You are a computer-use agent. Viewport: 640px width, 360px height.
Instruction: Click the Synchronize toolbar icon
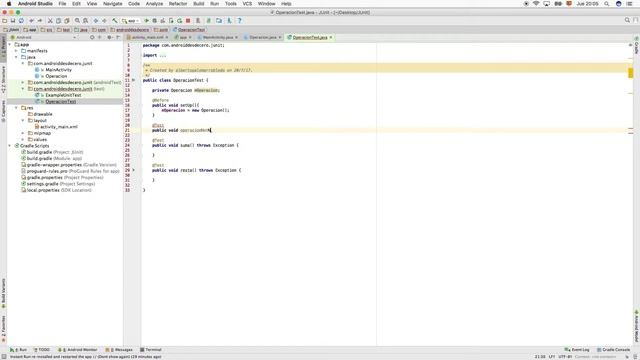[21, 20]
